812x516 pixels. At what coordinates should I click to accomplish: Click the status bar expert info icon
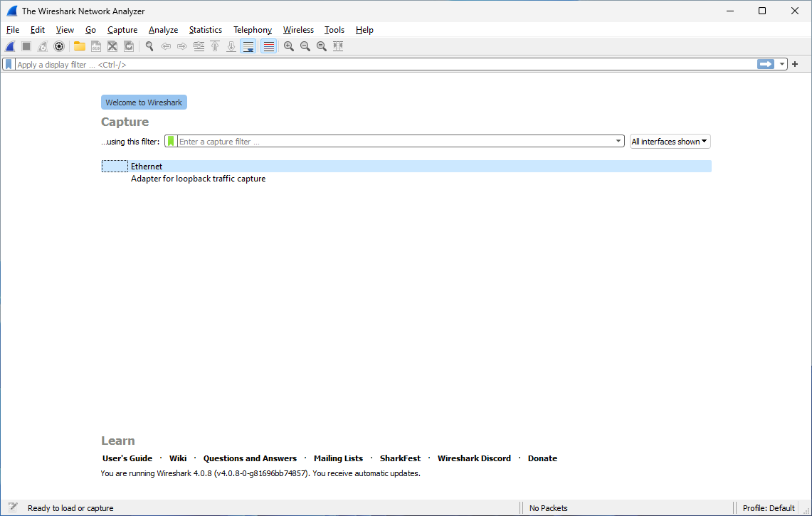click(12, 507)
